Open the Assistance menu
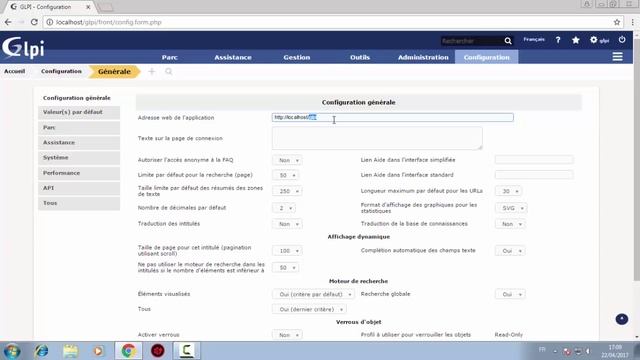Image resolution: width=640 pixels, height=360 pixels. pos(233,57)
